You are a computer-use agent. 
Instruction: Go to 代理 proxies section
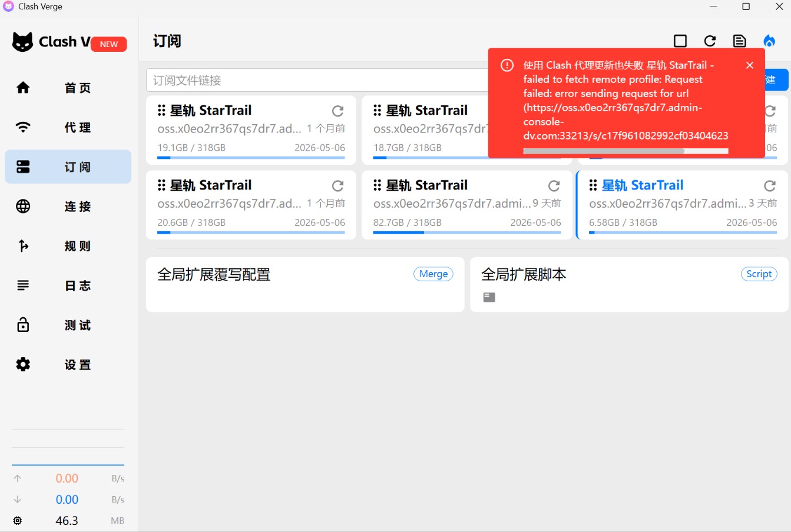pyautogui.click(x=68, y=127)
